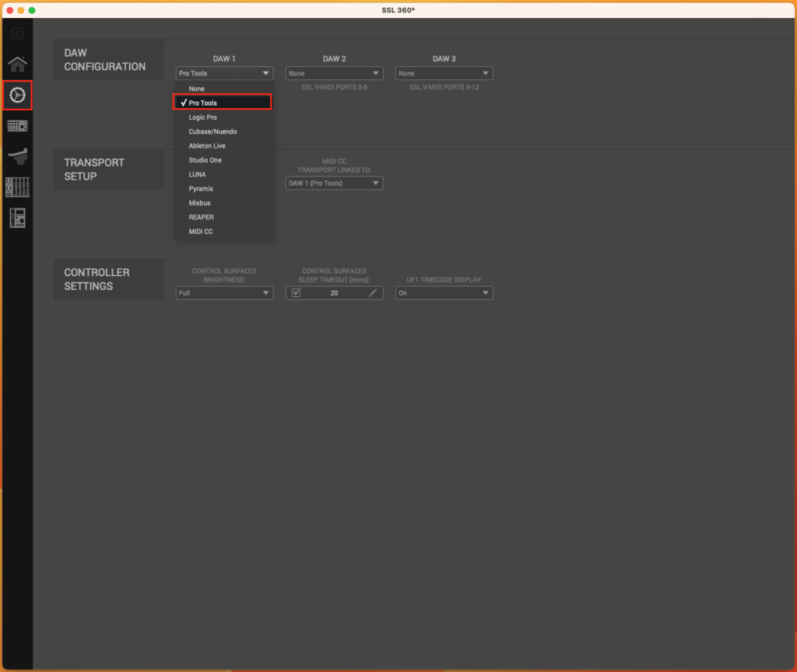The height and width of the screenshot is (672, 797).
Task: Select Pyramix from the DAW list
Action: (224, 188)
